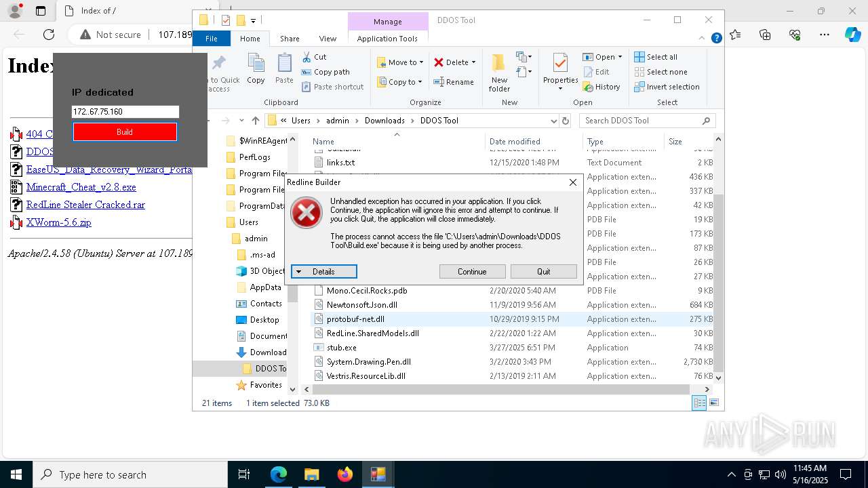Click the Up one level arrow

[x=256, y=121]
